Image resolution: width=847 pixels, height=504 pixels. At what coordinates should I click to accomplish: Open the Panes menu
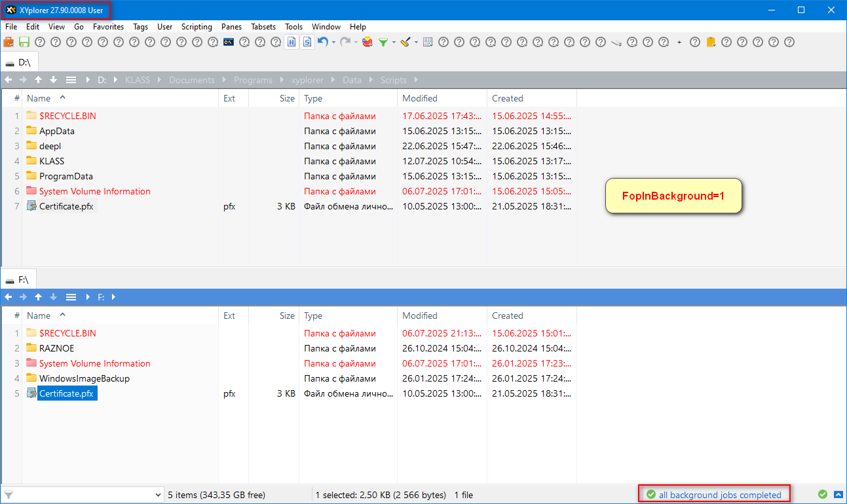[x=231, y=27]
